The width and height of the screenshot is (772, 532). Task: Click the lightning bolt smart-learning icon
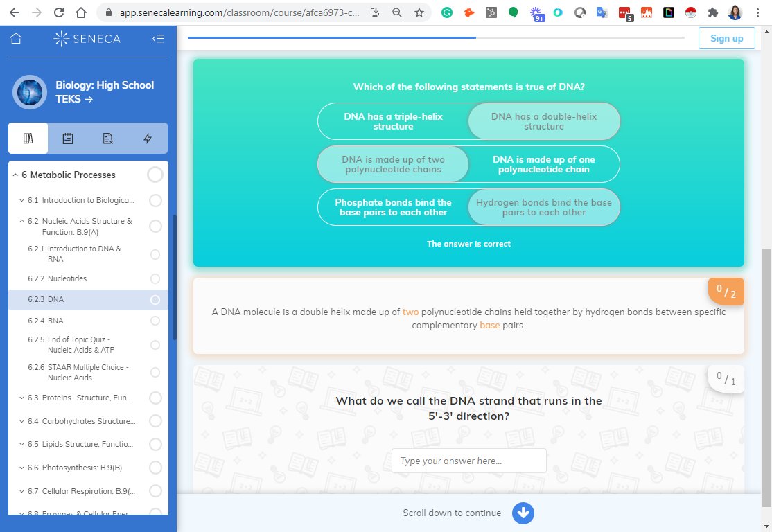click(147, 139)
